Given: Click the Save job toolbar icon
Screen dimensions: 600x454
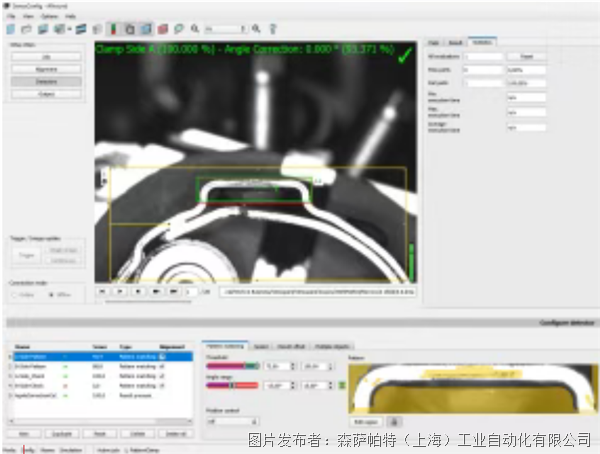Looking at the screenshot, I should click(43, 29).
